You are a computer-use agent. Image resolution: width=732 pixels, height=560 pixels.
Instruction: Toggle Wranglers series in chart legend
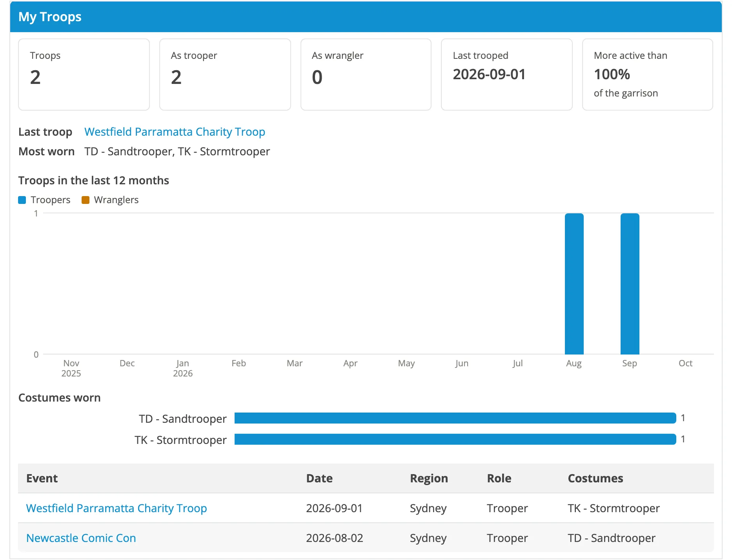click(110, 200)
